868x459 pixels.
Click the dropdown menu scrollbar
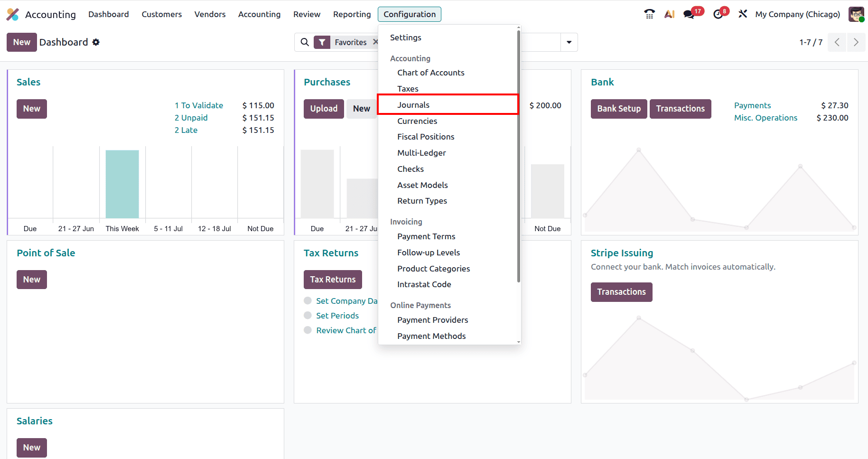point(519,157)
